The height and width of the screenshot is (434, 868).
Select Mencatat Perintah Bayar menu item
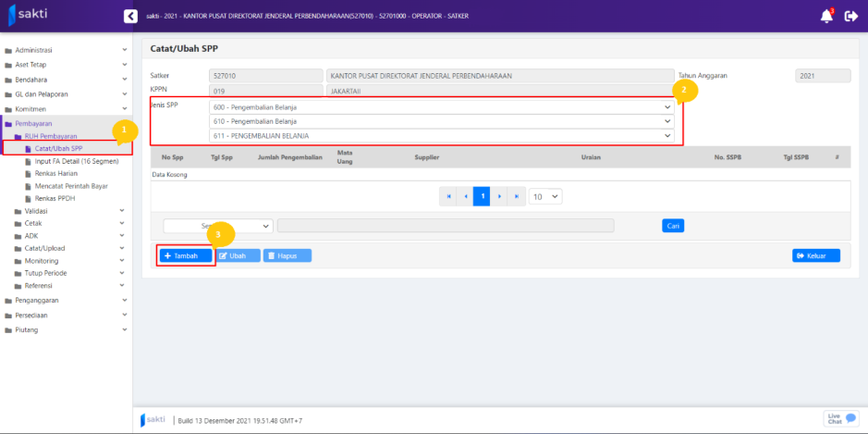71,186
